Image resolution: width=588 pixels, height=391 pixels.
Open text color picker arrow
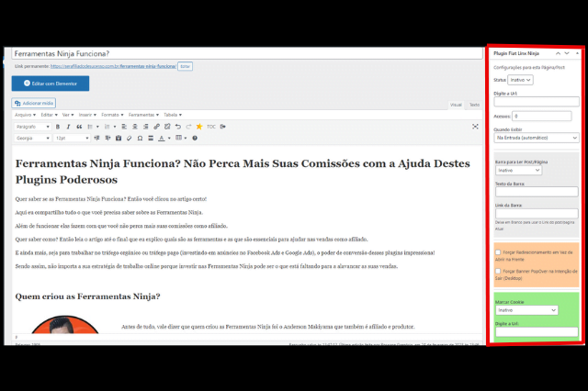169,139
